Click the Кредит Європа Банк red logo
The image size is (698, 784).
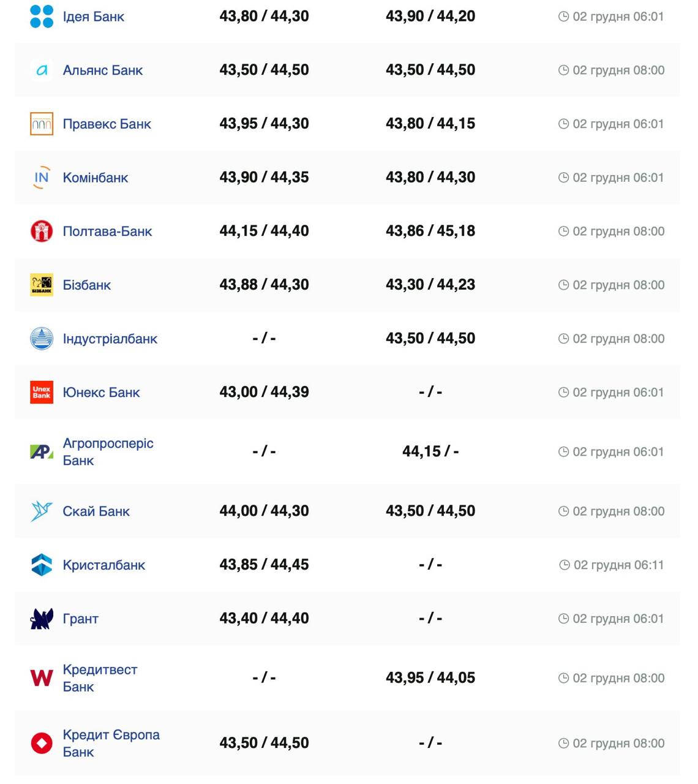pos(42,743)
